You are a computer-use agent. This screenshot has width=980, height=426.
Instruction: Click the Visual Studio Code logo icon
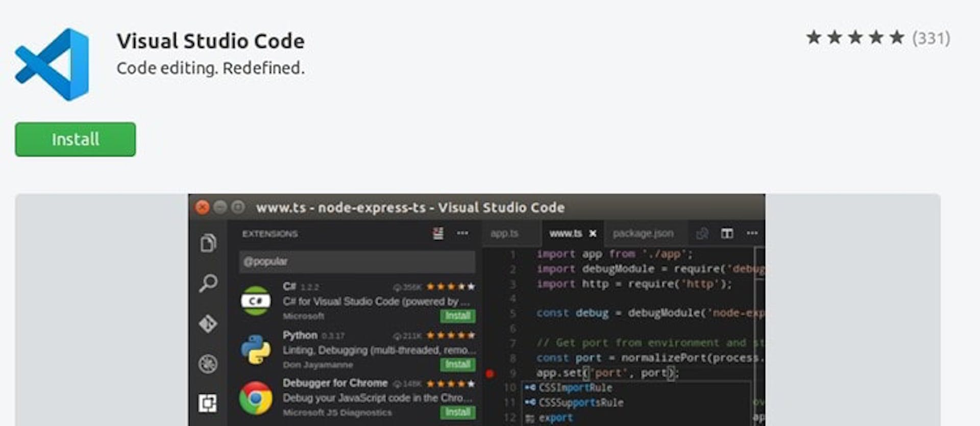click(52, 64)
